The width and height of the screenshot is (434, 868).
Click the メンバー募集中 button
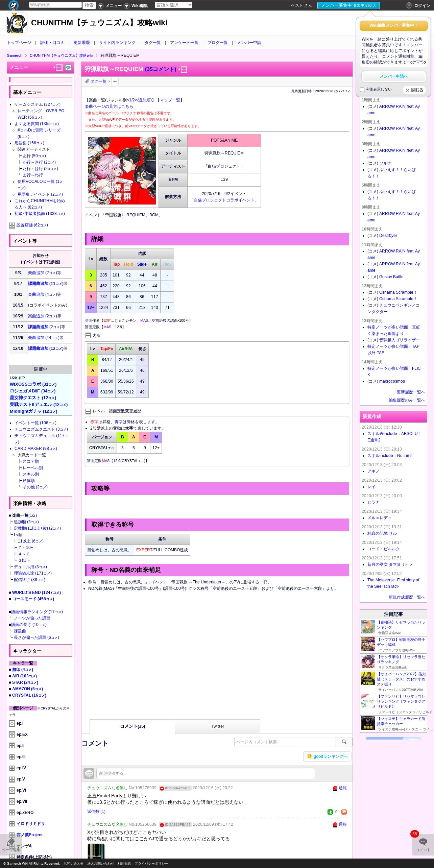coord(348,5)
